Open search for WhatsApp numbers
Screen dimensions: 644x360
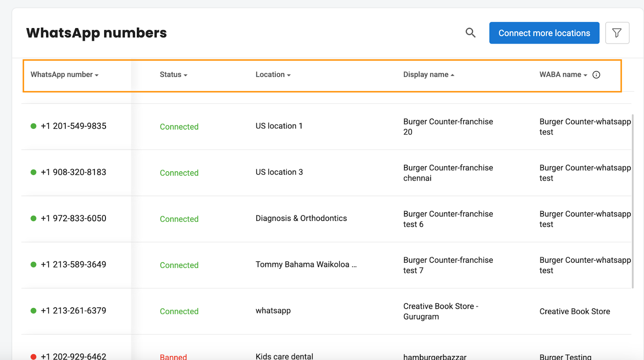[471, 33]
